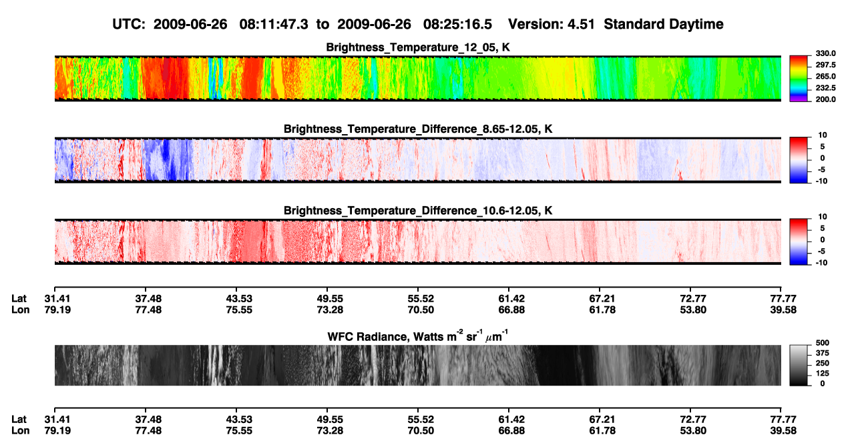The image size is (868, 445).
Task: Click the 265.0 color bar label
Action: [x=826, y=76]
